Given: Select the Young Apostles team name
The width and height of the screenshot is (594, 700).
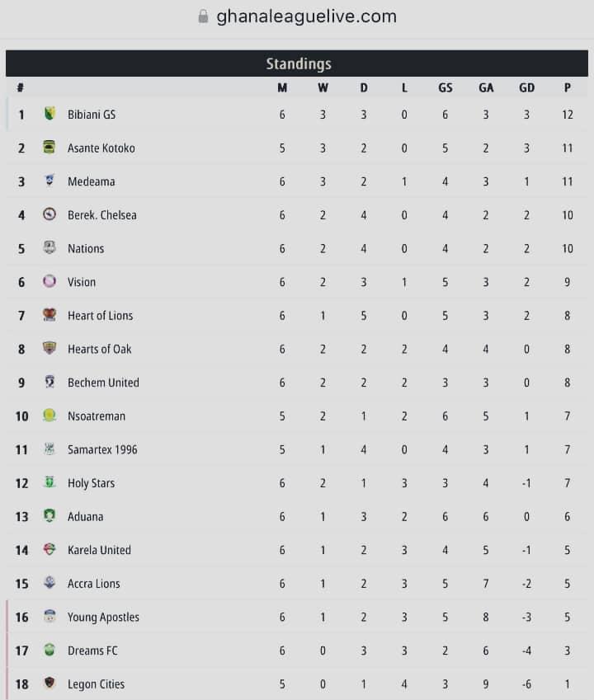Looking at the screenshot, I should coord(103,617).
